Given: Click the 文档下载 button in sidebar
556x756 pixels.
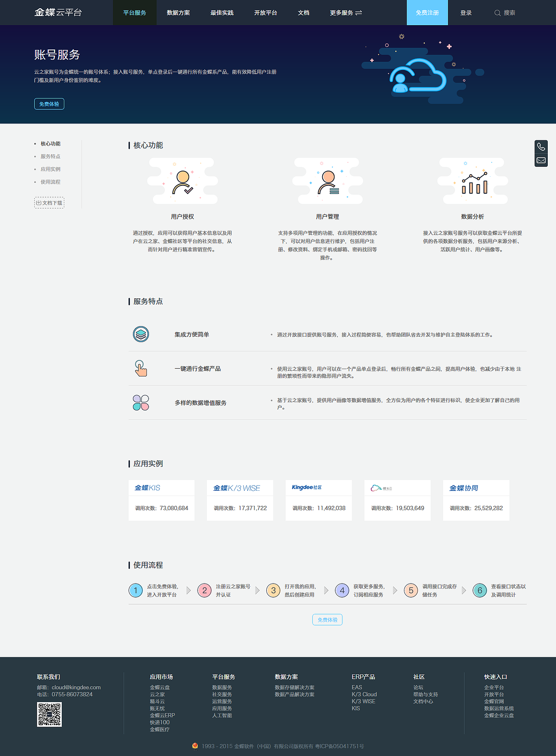Looking at the screenshot, I should click(x=49, y=203).
